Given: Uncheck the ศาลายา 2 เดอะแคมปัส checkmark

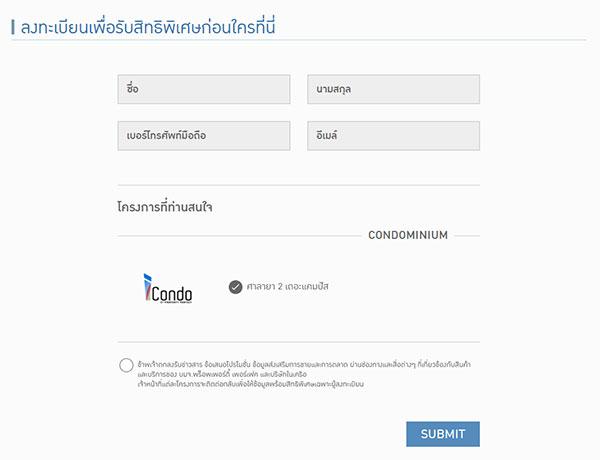Looking at the screenshot, I should pyautogui.click(x=235, y=287).
